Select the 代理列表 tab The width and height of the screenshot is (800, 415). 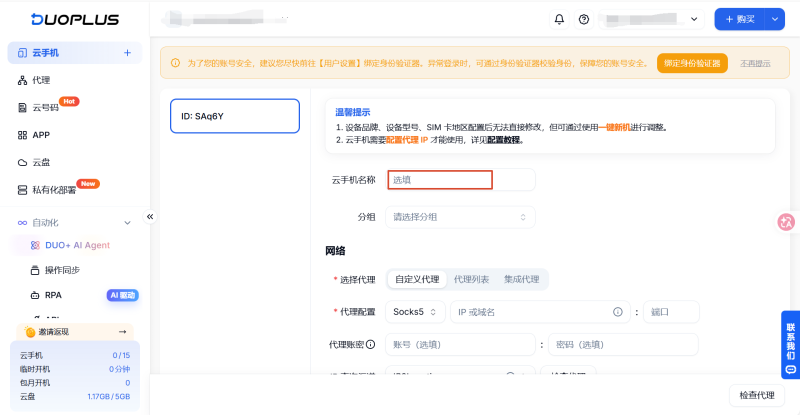[x=471, y=279]
